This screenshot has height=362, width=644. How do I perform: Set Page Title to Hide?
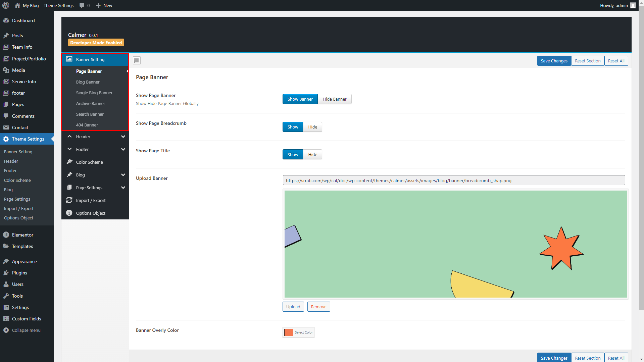(312, 154)
